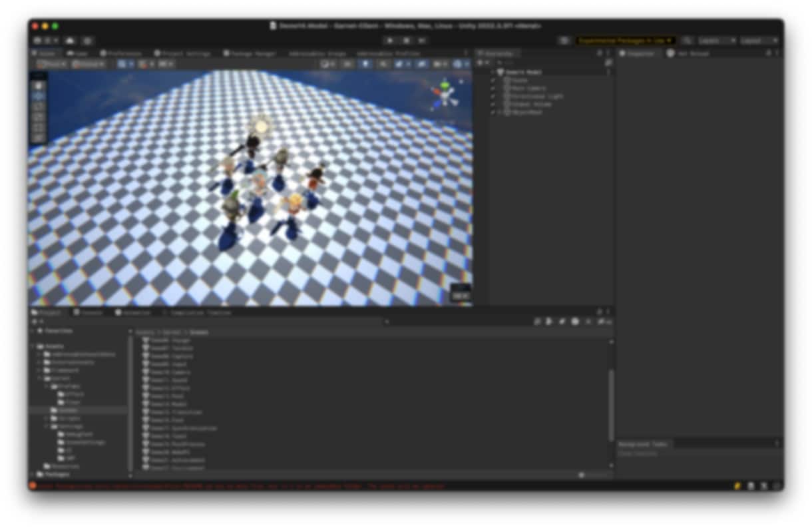
Task: Click the Project panel lock icon
Action: tap(599, 312)
